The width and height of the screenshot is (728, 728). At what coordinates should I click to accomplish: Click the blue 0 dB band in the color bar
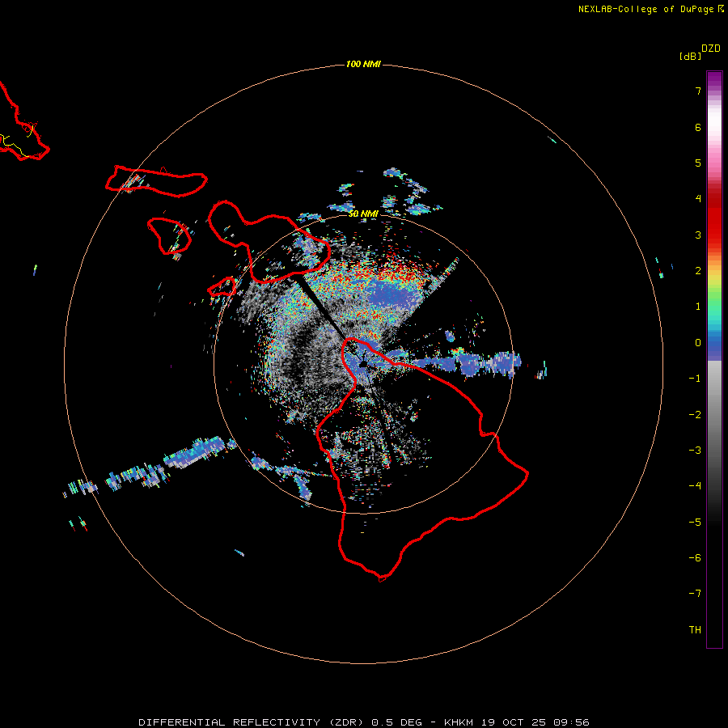pyautogui.click(x=714, y=346)
